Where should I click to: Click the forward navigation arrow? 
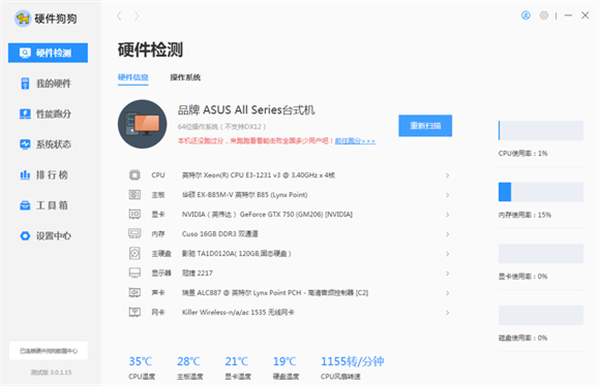pos(137,16)
